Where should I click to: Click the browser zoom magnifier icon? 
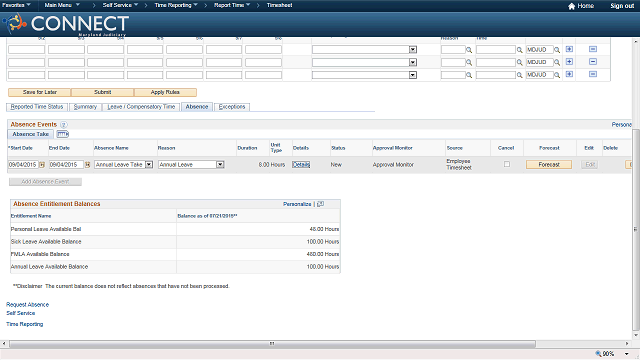[598, 353]
